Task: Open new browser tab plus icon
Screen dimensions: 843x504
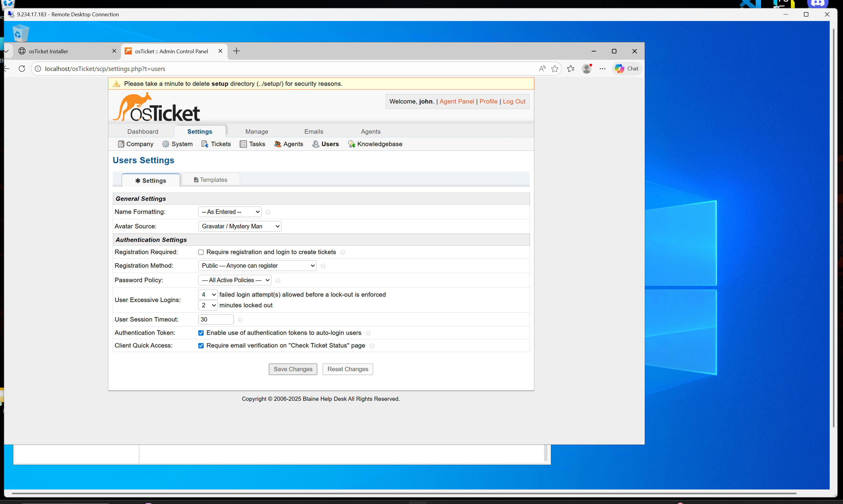Action: [237, 51]
